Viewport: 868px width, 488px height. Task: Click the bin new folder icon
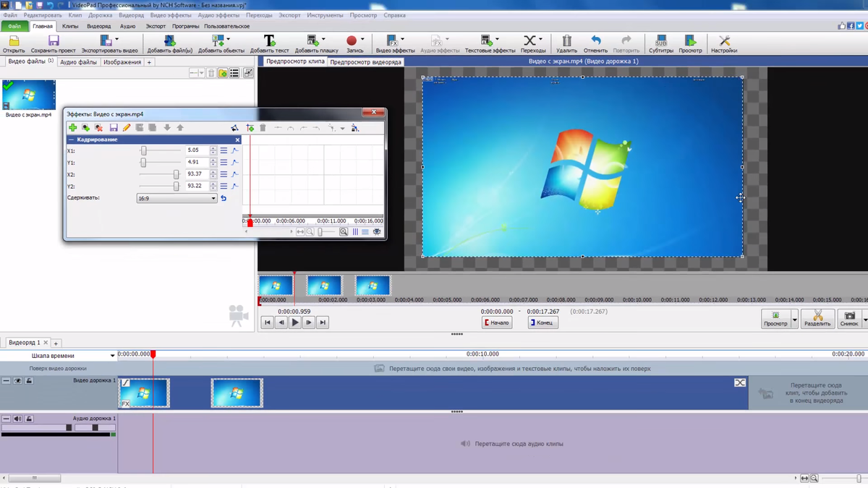click(x=223, y=73)
